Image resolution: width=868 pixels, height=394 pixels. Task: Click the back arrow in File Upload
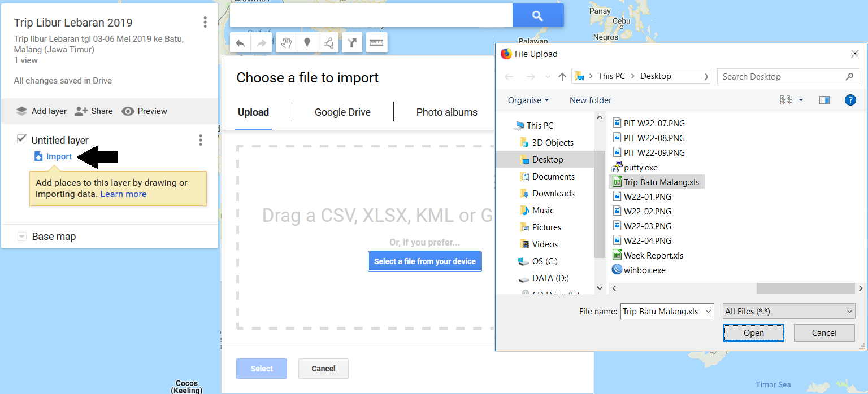coord(509,77)
